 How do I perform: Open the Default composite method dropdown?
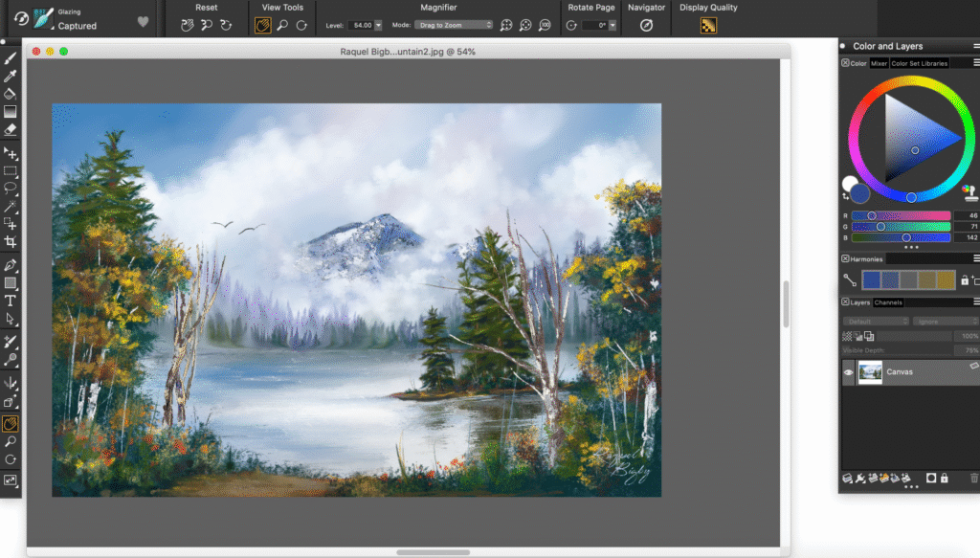tap(876, 322)
